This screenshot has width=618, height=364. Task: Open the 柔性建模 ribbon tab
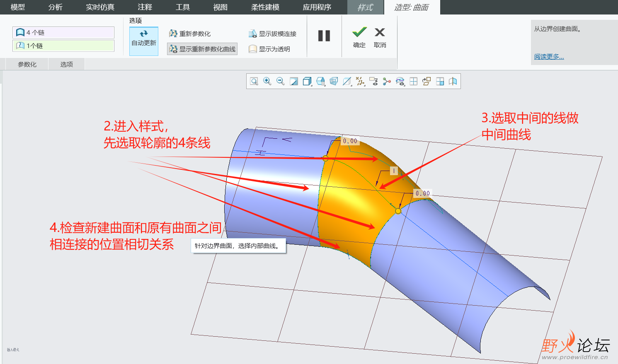pyautogui.click(x=265, y=7)
